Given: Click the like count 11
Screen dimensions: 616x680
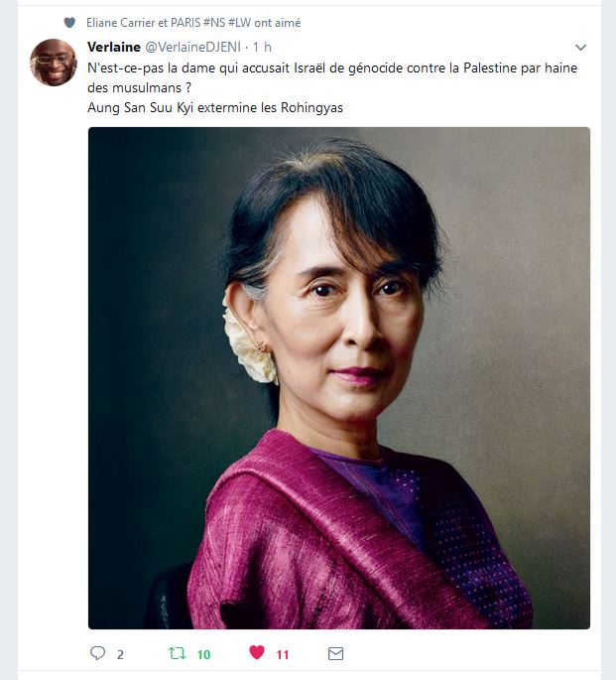Looking at the screenshot, I should (283, 654).
